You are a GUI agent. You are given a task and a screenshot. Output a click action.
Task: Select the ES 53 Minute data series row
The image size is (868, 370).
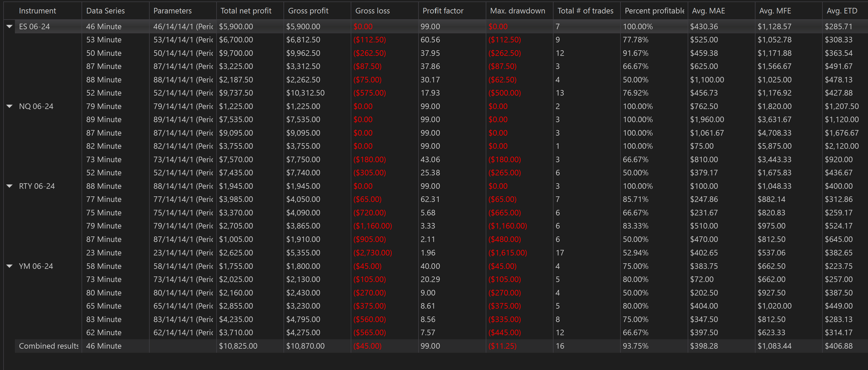(104, 40)
